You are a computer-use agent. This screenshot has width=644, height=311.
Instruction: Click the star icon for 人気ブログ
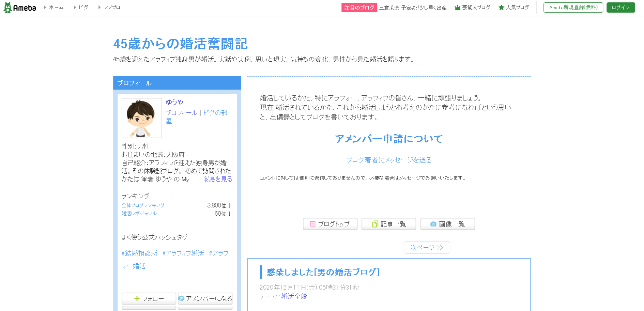coord(501,7)
